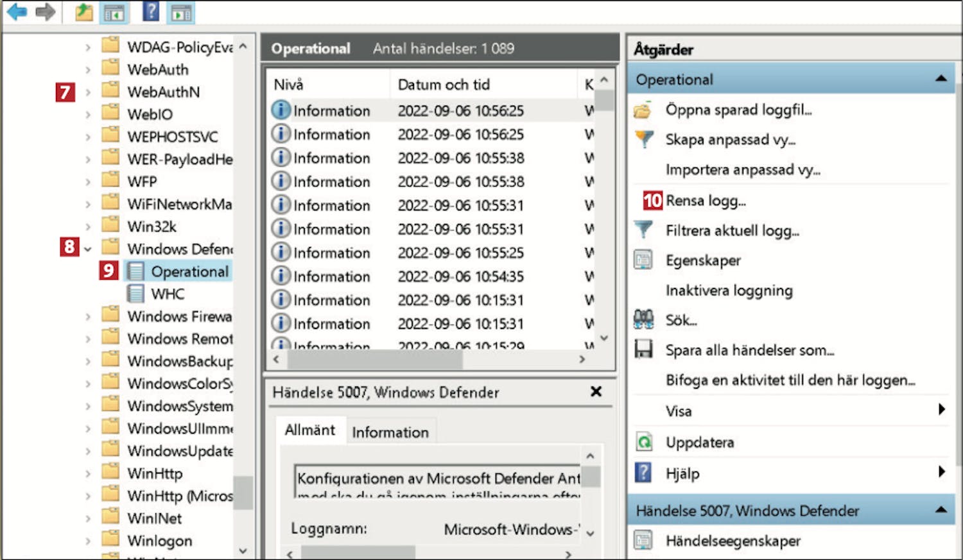Collapse the Windows Defender tree node
Screen dimensions: 963x560
click(x=88, y=249)
